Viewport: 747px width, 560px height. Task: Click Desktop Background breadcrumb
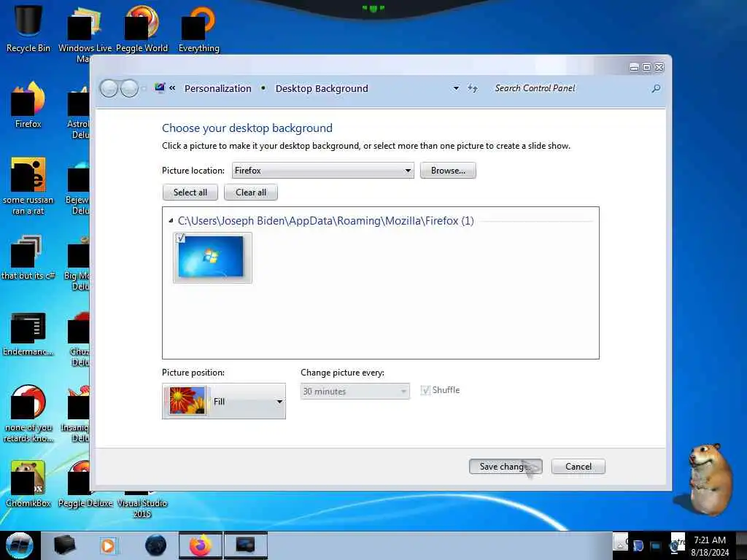click(322, 88)
